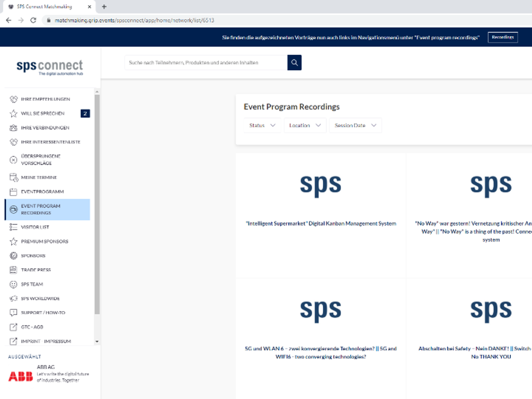Click the magnifier search button
Image resolution: width=532 pixels, height=399 pixels.
point(294,63)
